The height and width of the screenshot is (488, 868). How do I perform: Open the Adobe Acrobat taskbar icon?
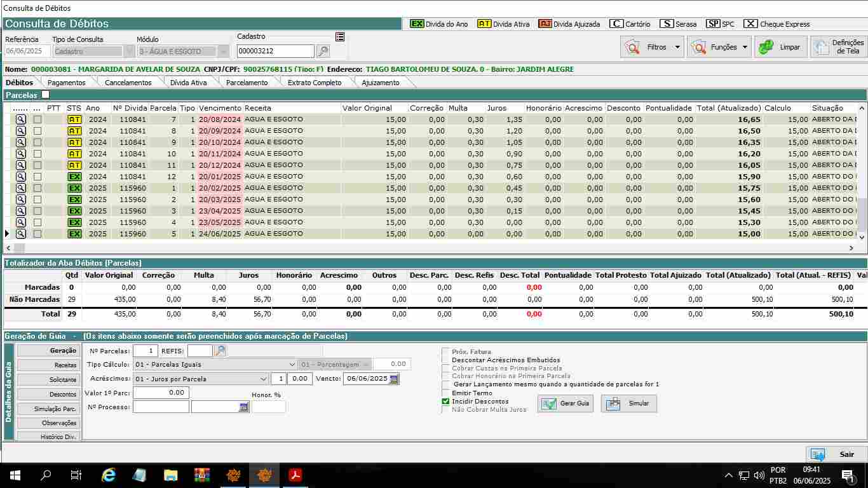coord(295,475)
